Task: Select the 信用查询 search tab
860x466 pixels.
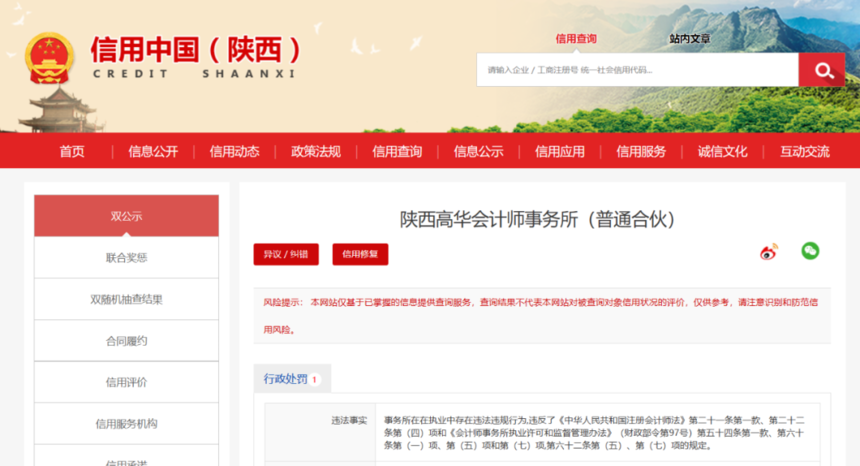Action: point(576,38)
